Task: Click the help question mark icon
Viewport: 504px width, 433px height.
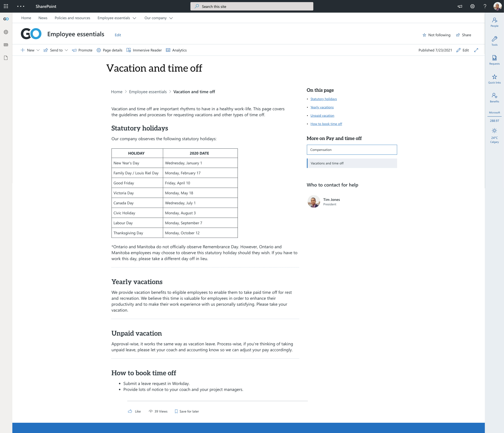Action: [485, 6]
